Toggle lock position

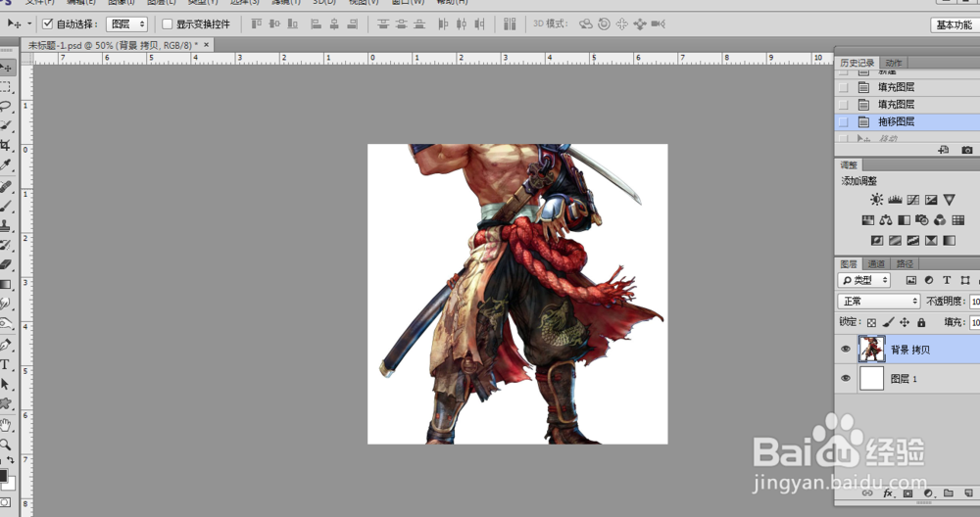pyautogui.click(x=905, y=323)
